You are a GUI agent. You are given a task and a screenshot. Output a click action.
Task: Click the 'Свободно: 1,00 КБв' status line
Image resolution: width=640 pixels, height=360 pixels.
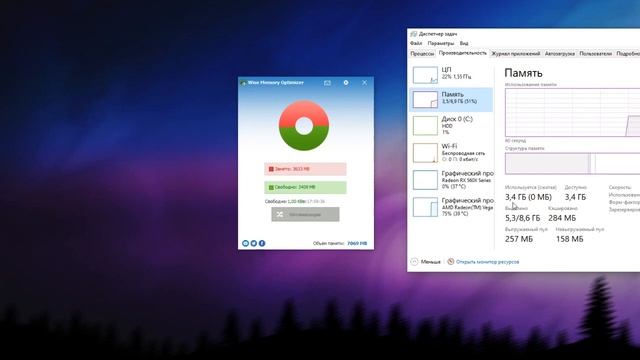point(295,201)
